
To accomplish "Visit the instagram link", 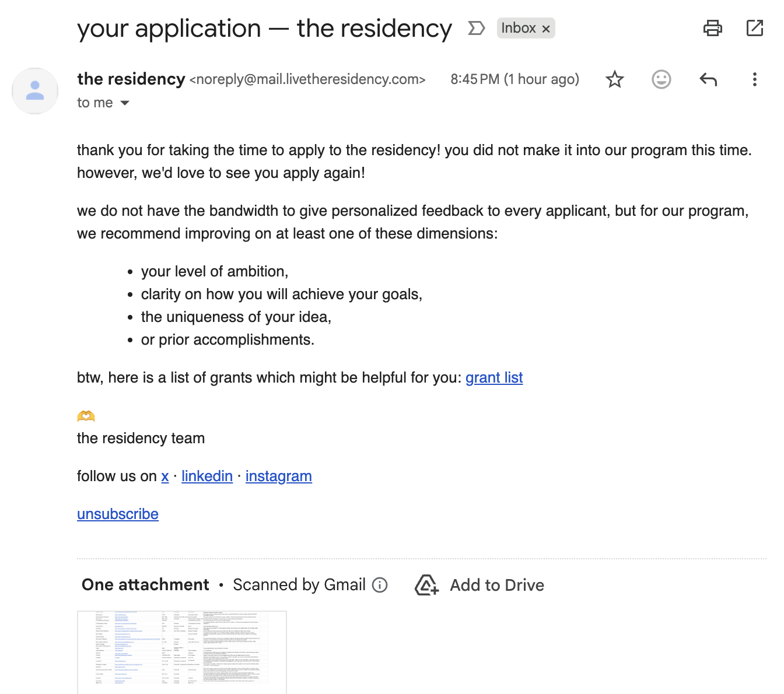I will click(x=278, y=476).
